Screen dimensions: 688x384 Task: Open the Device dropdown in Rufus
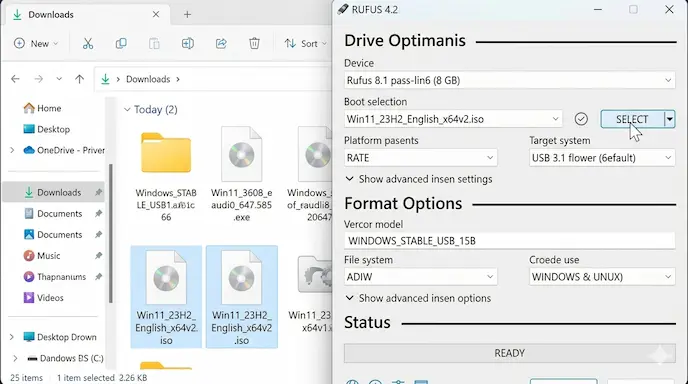pyautogui.click(x=509, y=80)
